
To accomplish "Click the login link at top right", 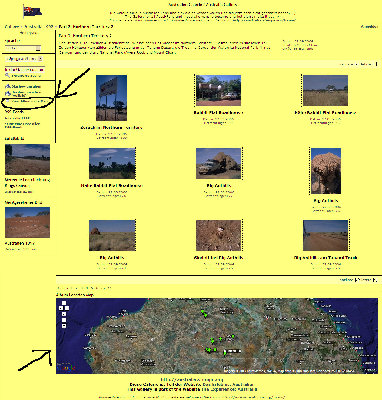I will (369, 27).
